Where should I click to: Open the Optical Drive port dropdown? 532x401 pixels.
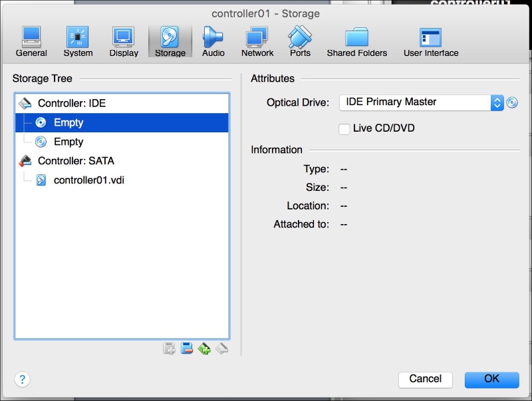[422, 102]
